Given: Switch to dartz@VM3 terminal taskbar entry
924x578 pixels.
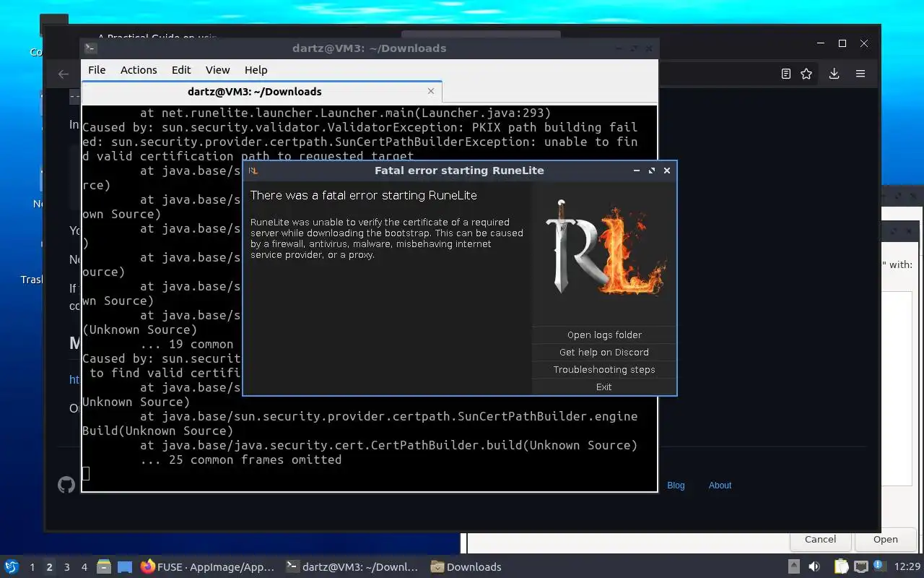Looking at the screenshot, I should (352, 567).
